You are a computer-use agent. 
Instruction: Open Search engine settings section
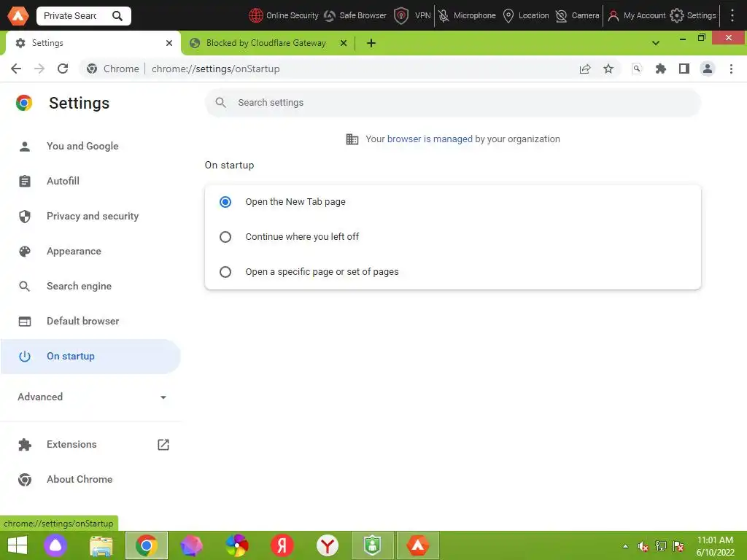(x=90, y=286)
